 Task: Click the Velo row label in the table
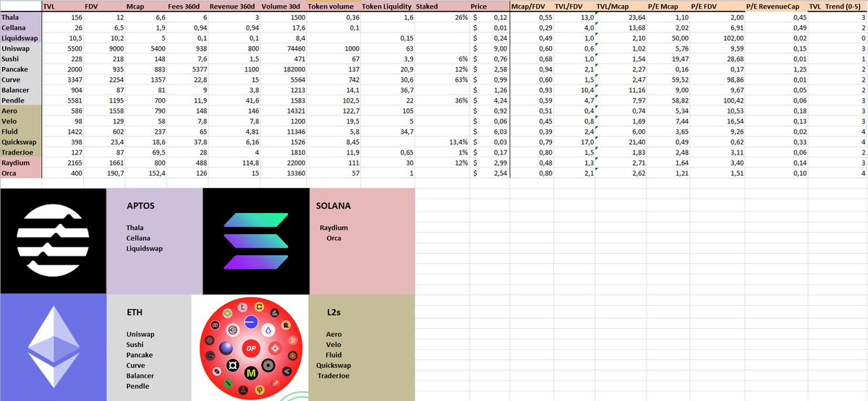[x=21, y=121]
